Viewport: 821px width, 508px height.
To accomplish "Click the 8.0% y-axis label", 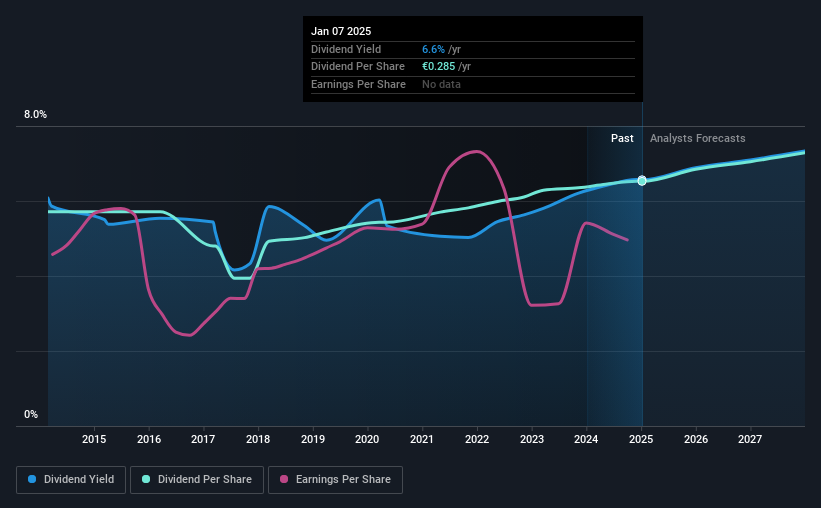I will 35,115.
